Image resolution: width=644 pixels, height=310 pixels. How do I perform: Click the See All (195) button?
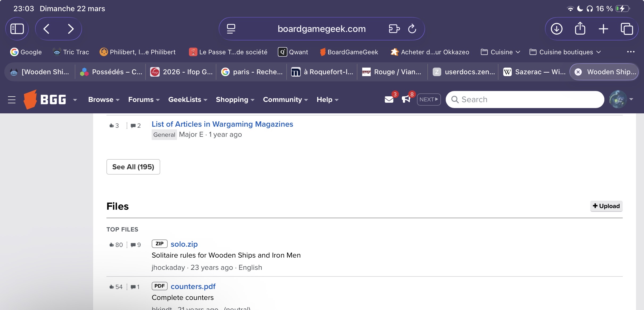pos(133,167)
